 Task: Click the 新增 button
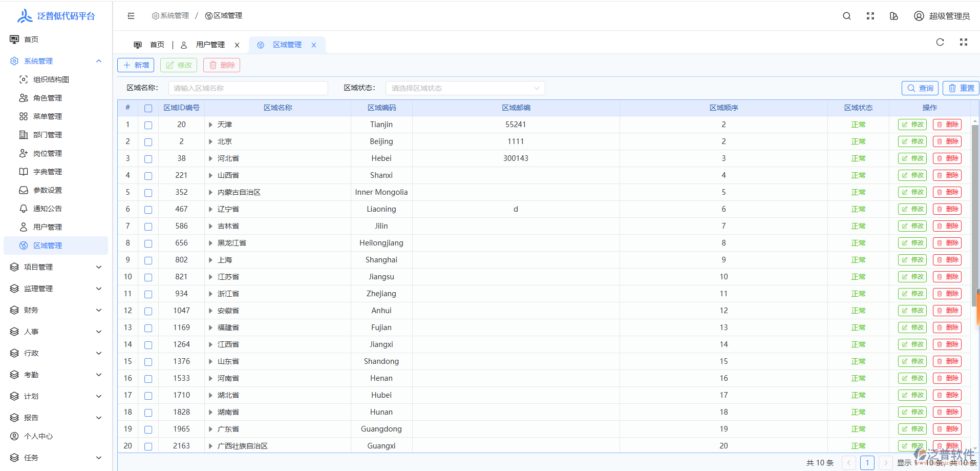[x=136, y=65]
